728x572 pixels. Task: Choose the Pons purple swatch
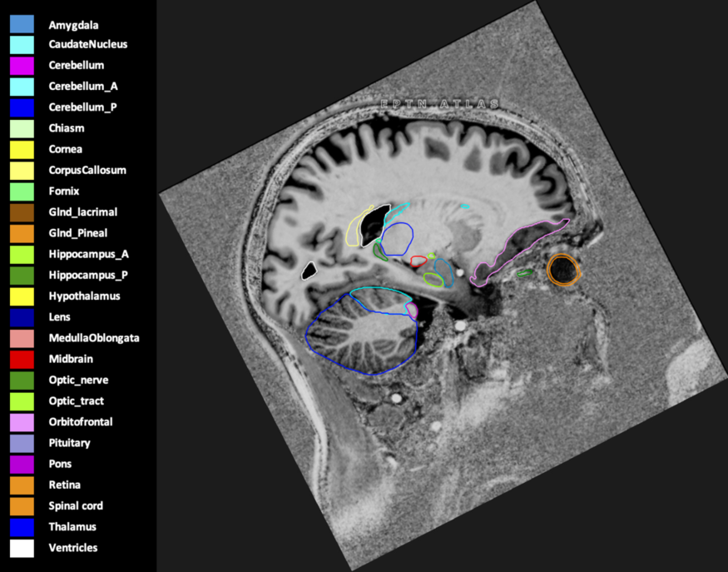(22, 464)
